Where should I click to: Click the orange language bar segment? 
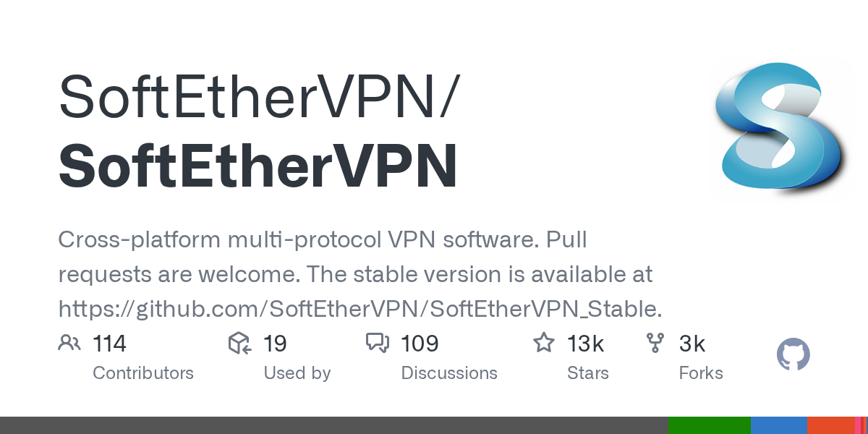click(831, 425)
